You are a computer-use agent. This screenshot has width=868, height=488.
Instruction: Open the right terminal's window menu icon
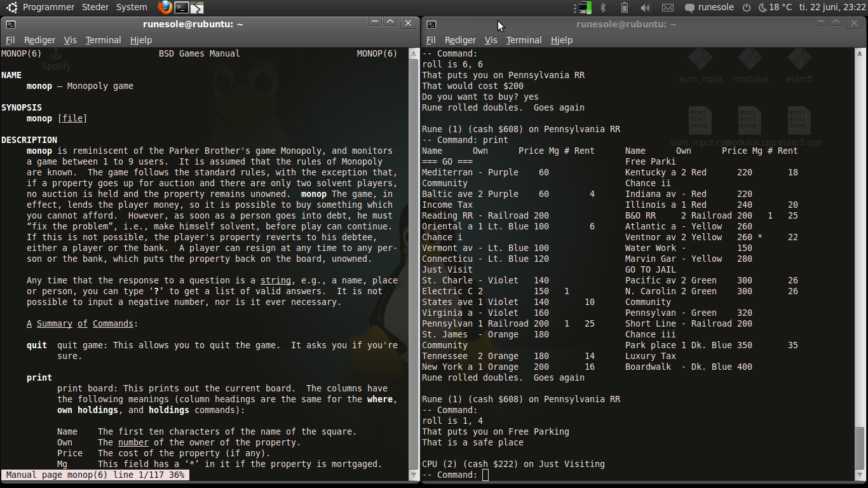tap(431, 24)
